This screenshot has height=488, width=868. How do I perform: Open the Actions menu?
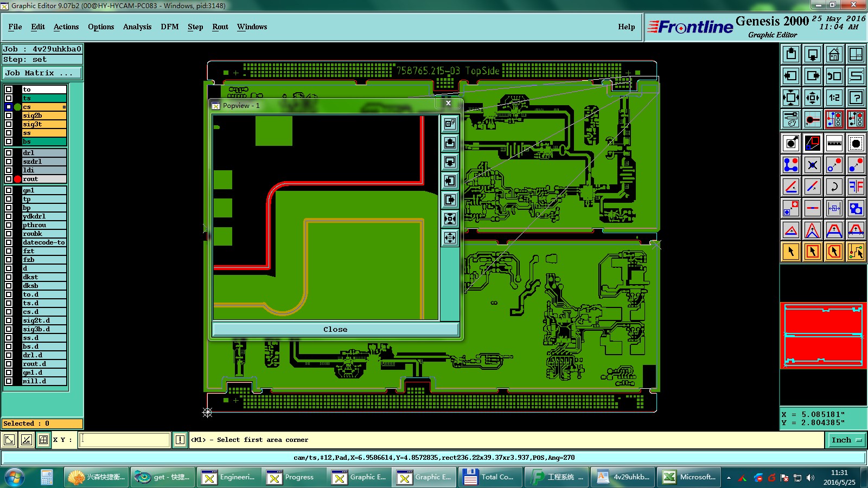66,27
